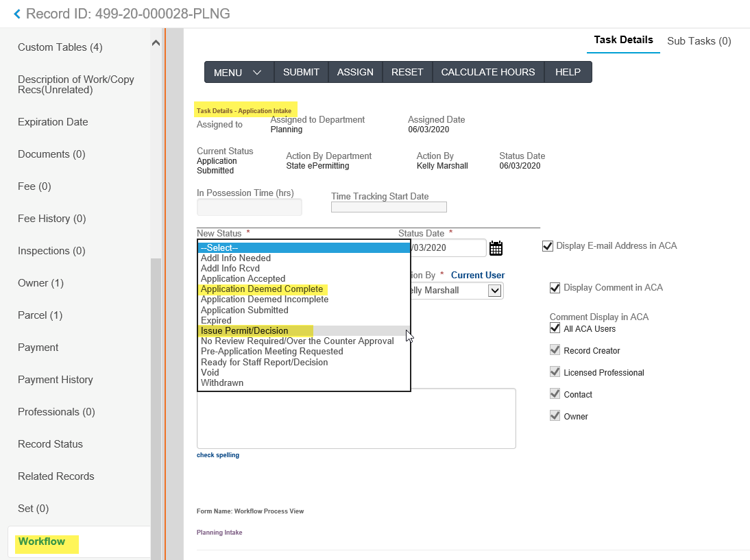Viewport: 750px width, 560px height.
Task: Open the MENU dropdown
Action: pyautogui.click(x=239, y=72)
